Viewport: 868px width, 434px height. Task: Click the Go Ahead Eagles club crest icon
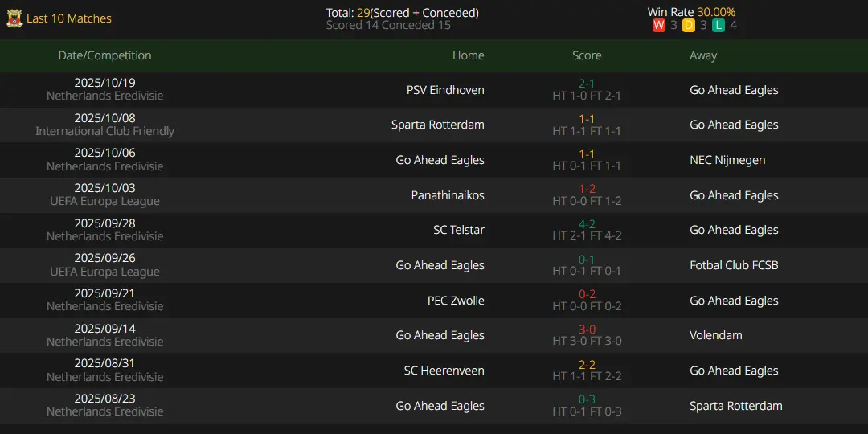[14, 18]
